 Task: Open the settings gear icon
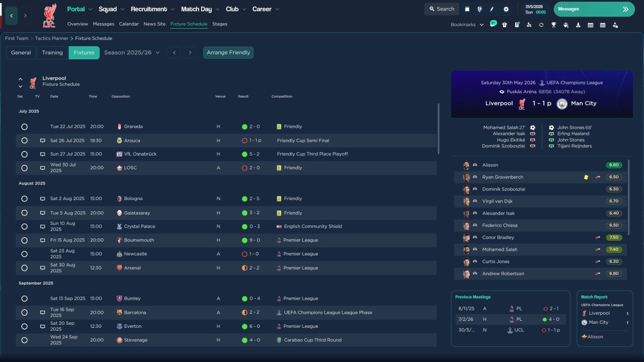point(506,9)
